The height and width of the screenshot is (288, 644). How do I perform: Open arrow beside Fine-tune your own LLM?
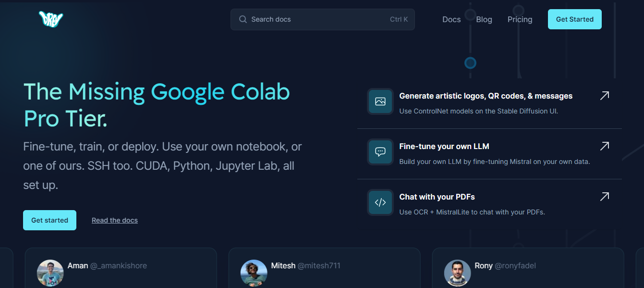pos(605,146)
